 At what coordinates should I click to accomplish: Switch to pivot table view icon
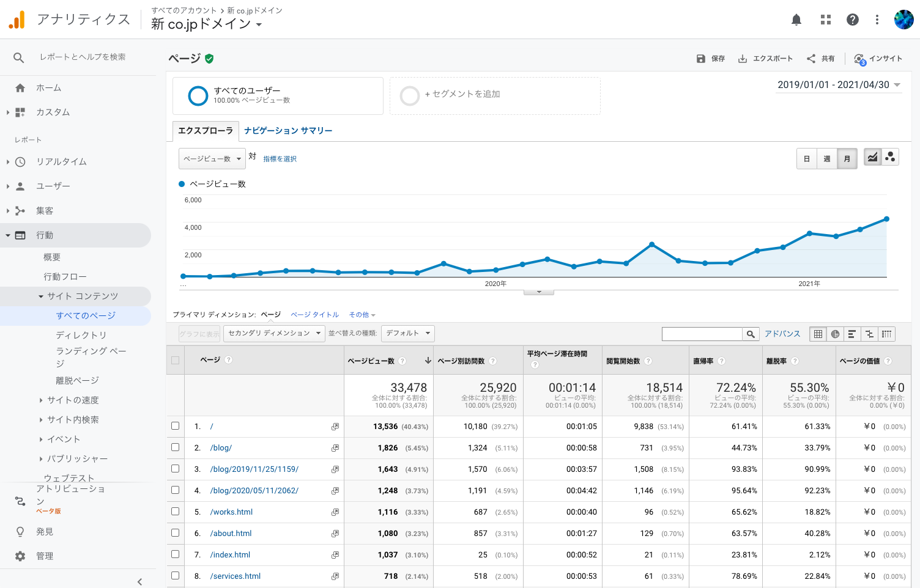point(886,334)
